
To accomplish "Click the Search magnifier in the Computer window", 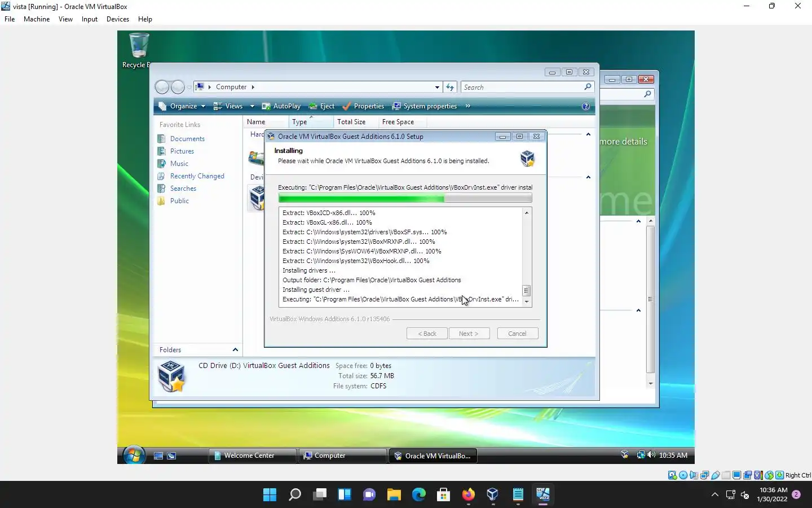I will pos(588,87).
